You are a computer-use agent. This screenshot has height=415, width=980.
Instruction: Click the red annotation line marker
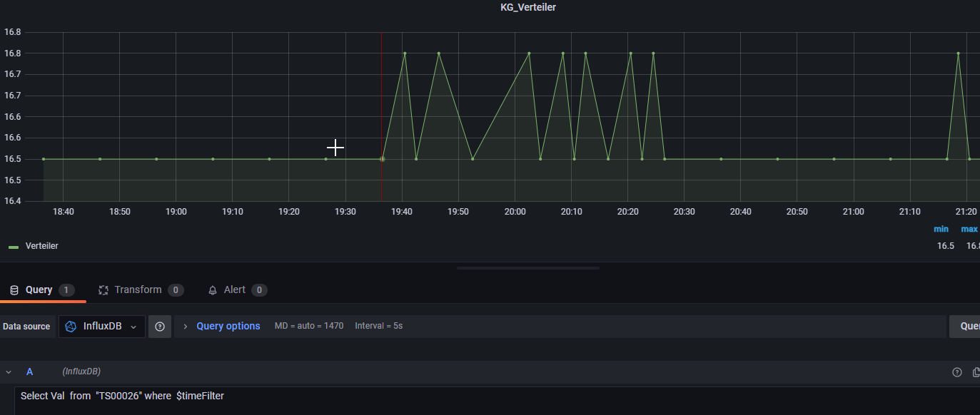[381, 117]
